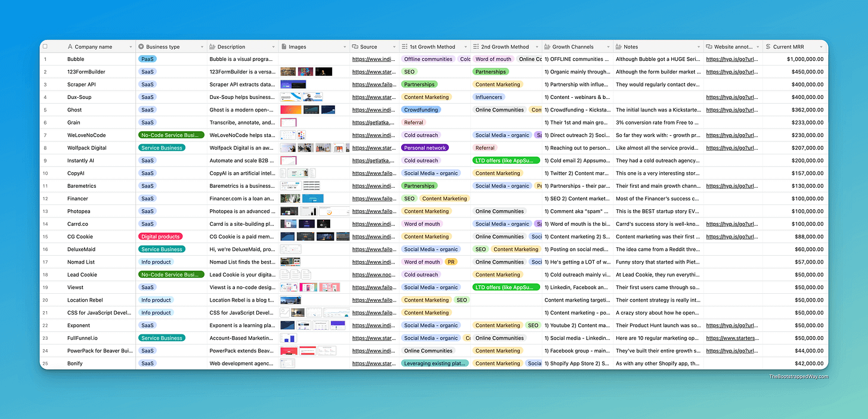868x419 pixels.
Task: Click the Digital products tag for CG Cookie
Action: [x=160, y=237]
